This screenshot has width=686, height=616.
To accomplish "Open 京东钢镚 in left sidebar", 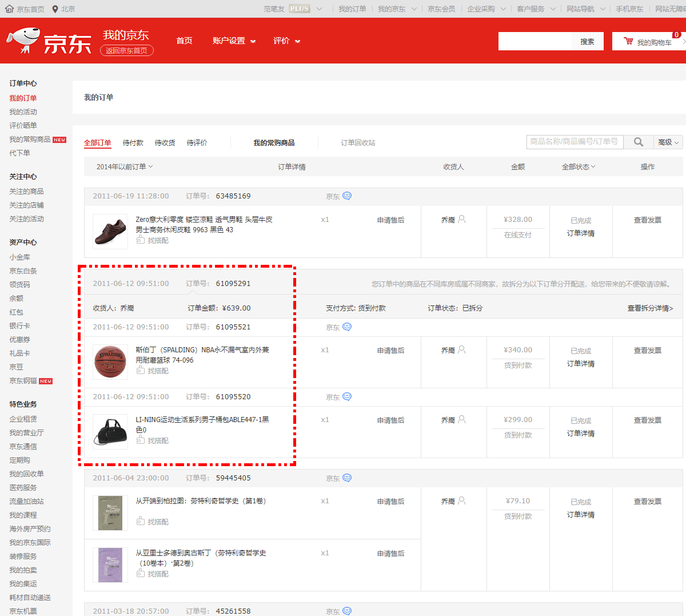I will pos(23,380).
